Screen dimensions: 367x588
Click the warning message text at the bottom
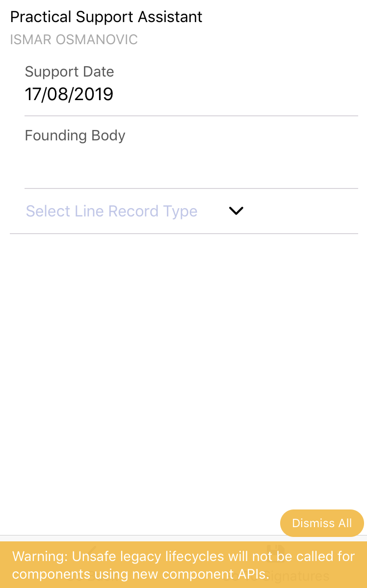pos(183,564)
